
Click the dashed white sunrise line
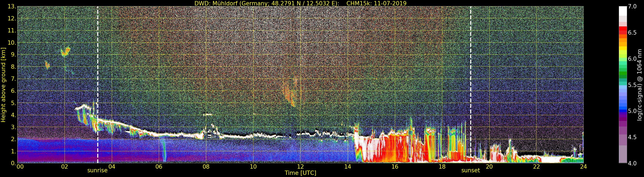coord(97,85)
